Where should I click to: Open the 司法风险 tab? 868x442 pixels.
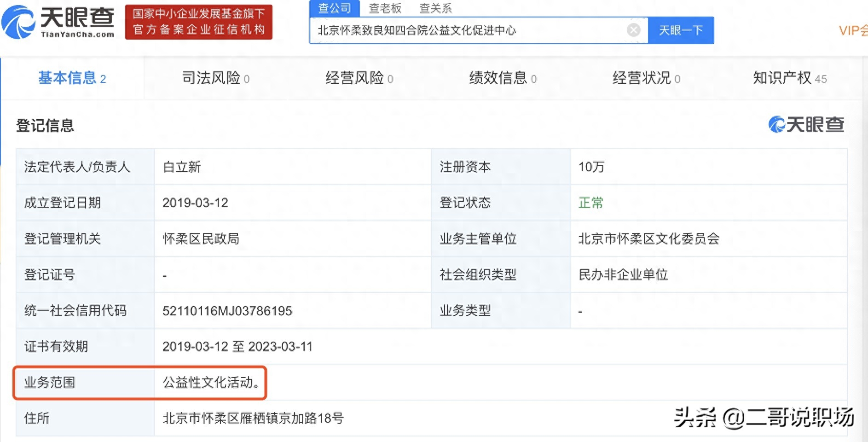pyautogui.click(x=216, y=78)
